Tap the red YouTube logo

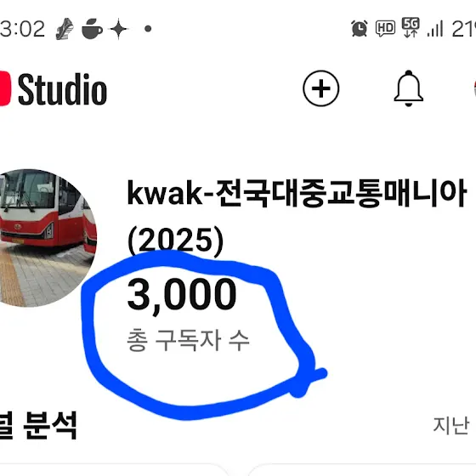[x=5, y=88]
